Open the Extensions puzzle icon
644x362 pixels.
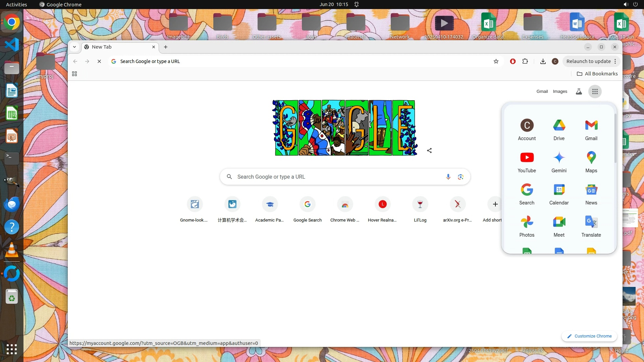pyautogui.click(x=525, y=61)
